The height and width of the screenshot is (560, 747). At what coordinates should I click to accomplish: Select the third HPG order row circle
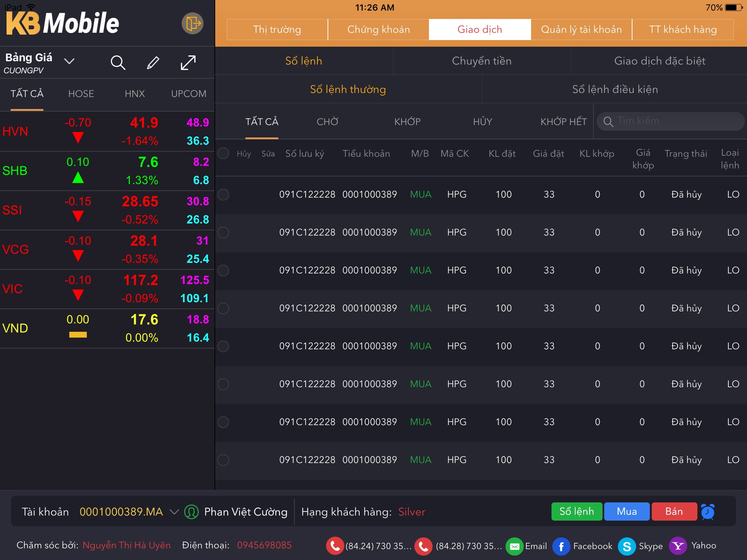(x=223, y=271)
